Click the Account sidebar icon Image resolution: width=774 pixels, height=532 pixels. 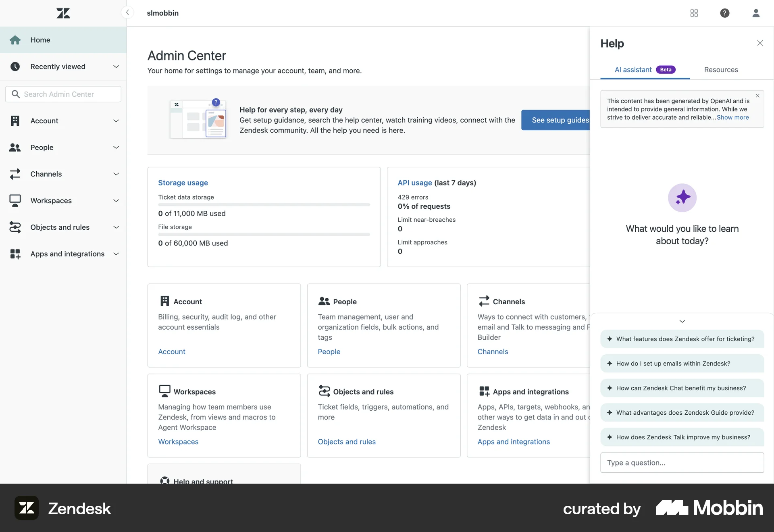[x=15, y=121]
